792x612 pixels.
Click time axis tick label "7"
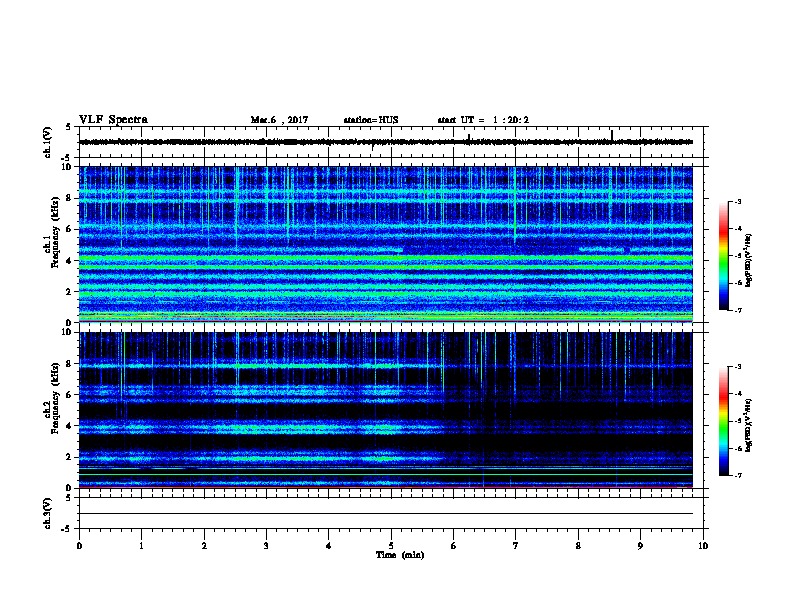516,546
